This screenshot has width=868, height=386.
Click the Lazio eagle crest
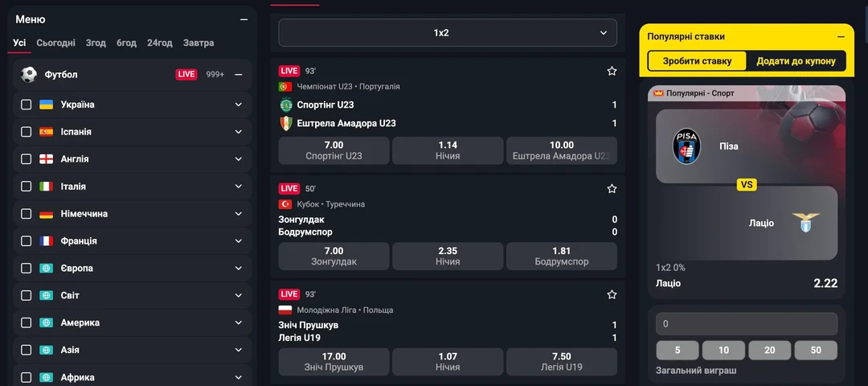[805, 223]
